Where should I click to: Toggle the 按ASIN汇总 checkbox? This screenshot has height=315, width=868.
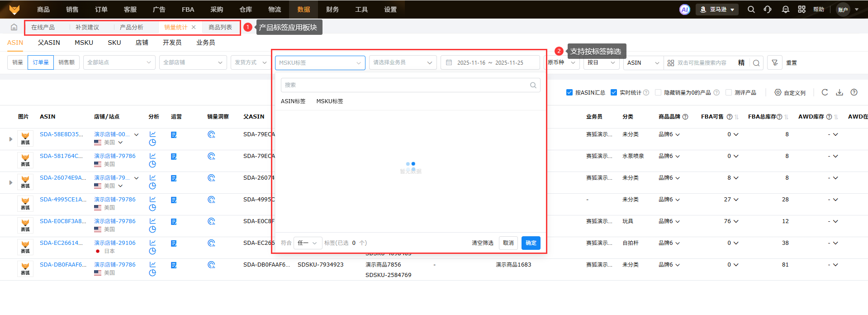pos(569,92)
